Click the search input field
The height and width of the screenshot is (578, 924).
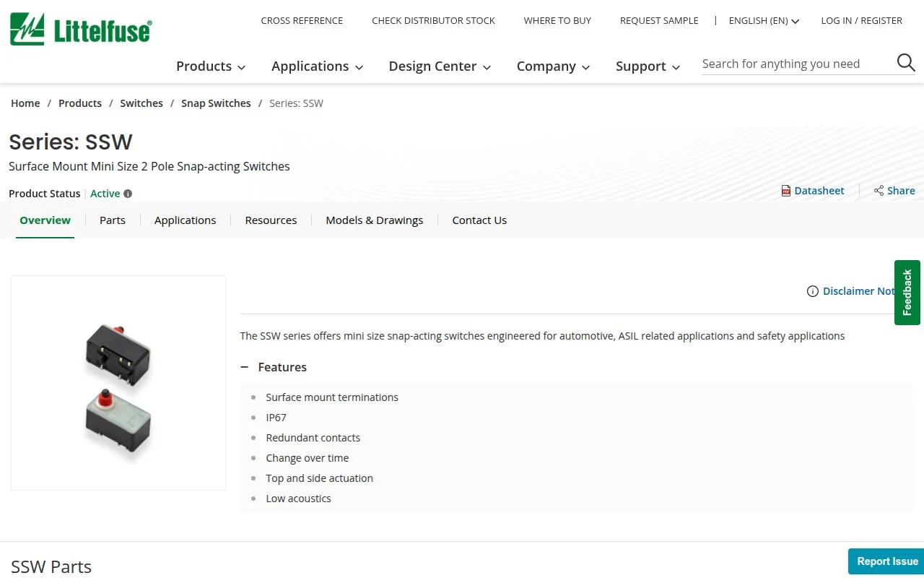click(x=798, y=64)
